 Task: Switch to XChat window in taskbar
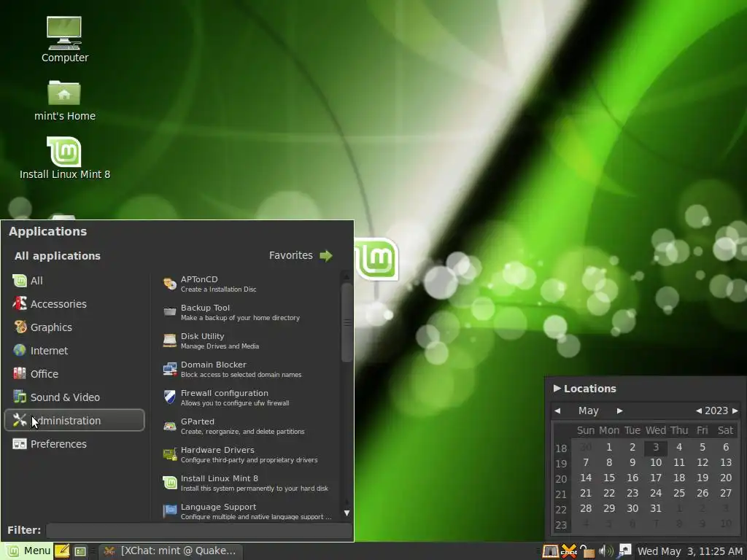pos(171,551)
